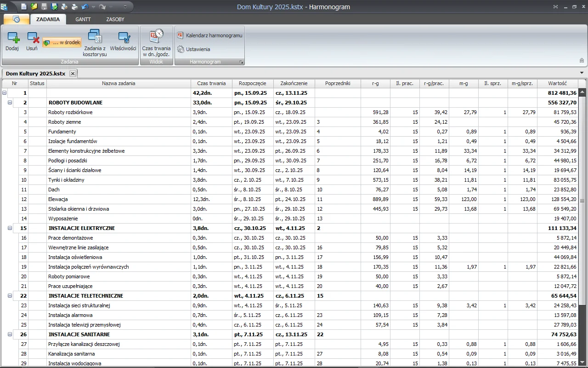The height and width of the screenshot is (368, 588).
Task: Toggle the '... w środek' button
Action: click(62, 43)
